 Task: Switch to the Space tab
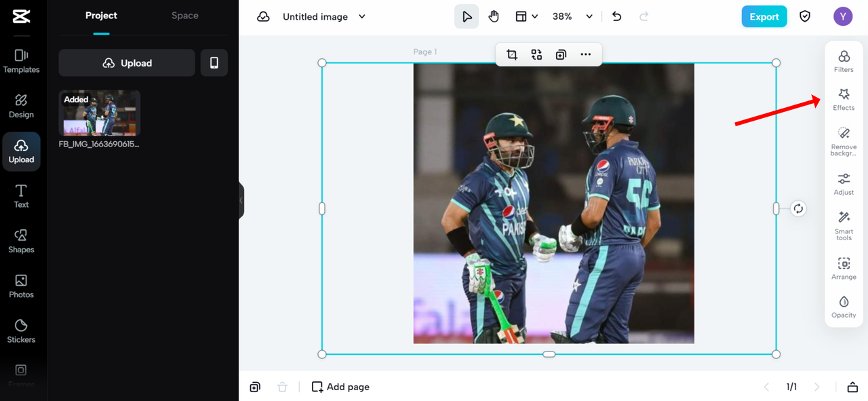(x=184, y=16)
